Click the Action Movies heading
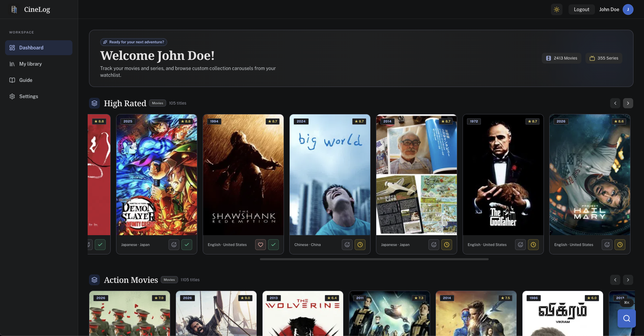Viewport: 644px width, 336px height. point(131,280)
